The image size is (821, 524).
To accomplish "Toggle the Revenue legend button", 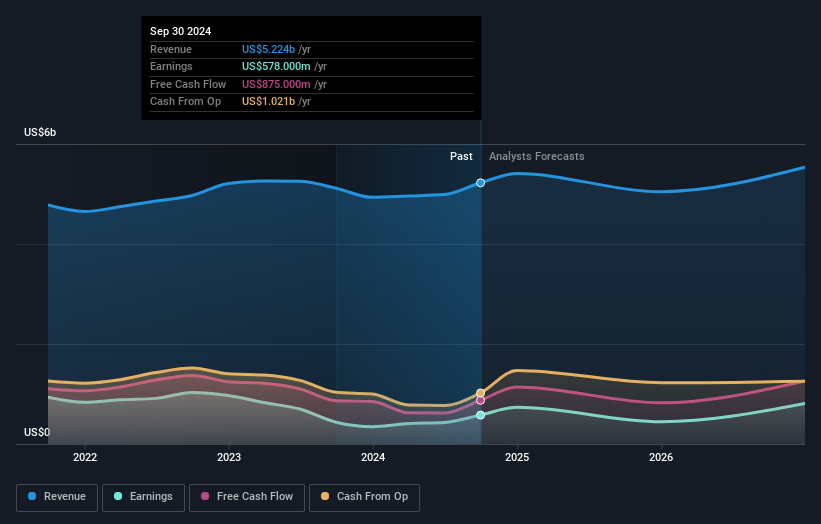I will pyautogui.click(x=57, y=497).
